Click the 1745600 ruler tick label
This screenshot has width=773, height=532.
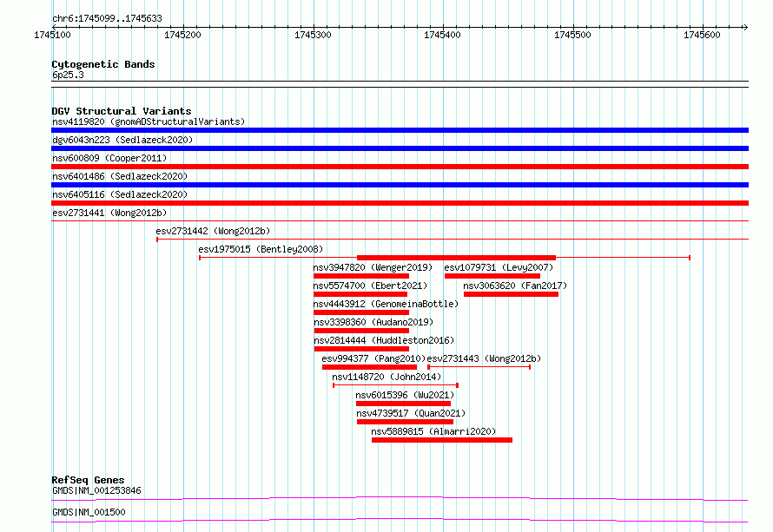(x=702, y=35)
